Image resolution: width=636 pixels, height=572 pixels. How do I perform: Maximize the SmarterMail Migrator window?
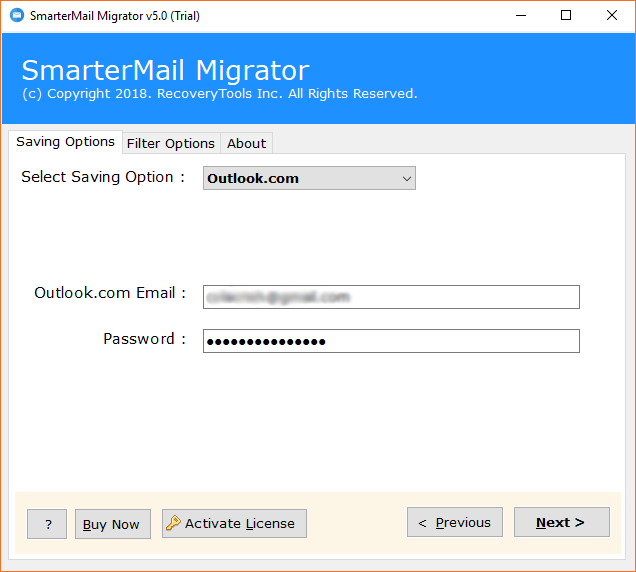566,16
